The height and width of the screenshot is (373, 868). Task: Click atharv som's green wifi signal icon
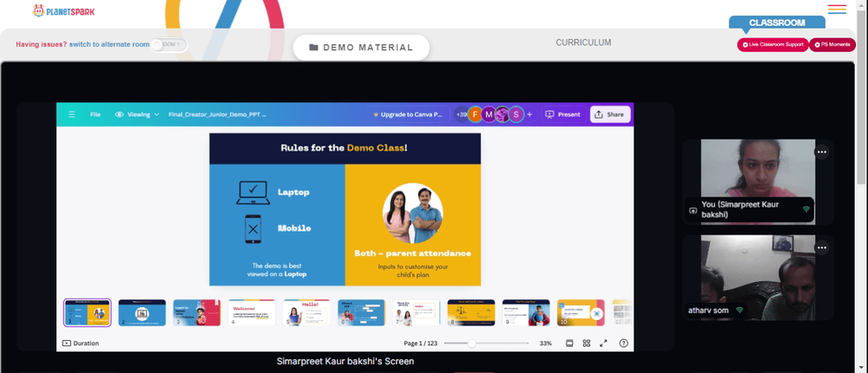click(x=739, y=311)
